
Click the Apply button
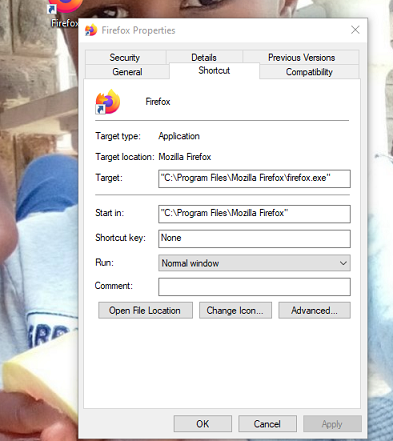(x=332, y=424)
